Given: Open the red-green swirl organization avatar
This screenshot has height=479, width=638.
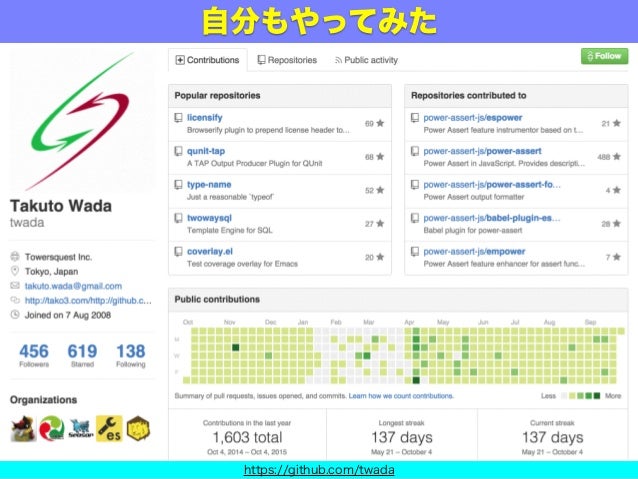Looking at the screenshot, I should (52, 429).
